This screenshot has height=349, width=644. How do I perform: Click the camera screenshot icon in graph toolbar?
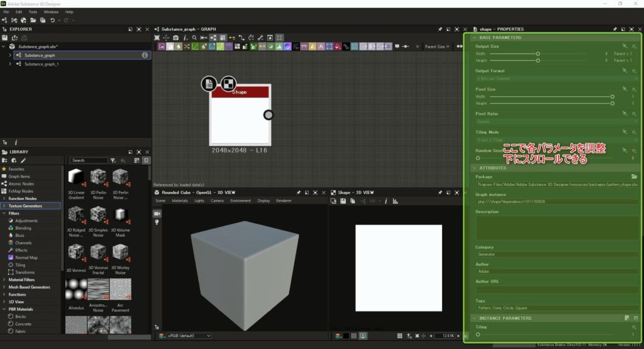(x=176, y=38)
